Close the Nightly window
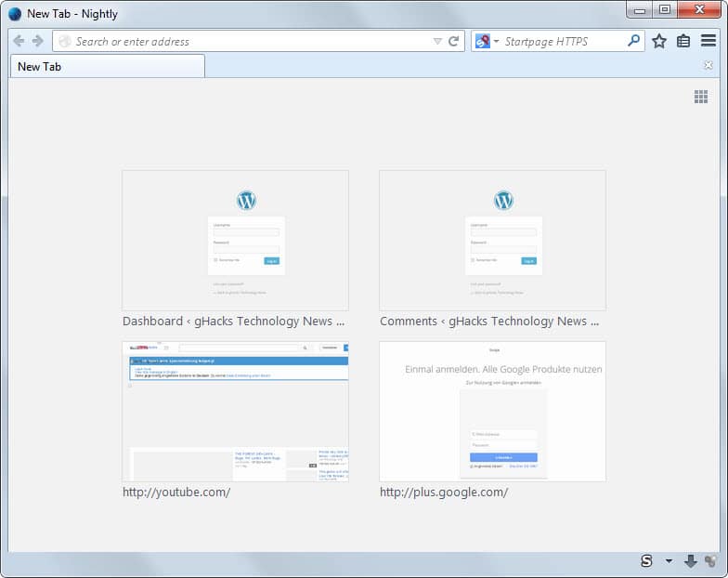 tap(699, 9)
